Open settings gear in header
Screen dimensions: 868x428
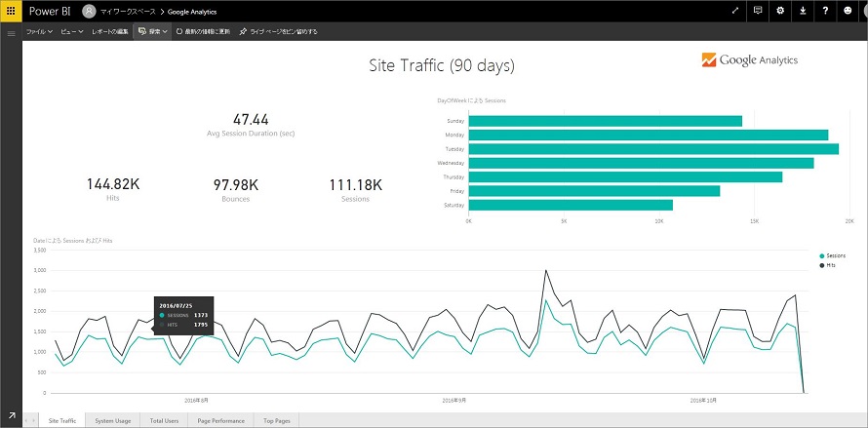(780, 11)
